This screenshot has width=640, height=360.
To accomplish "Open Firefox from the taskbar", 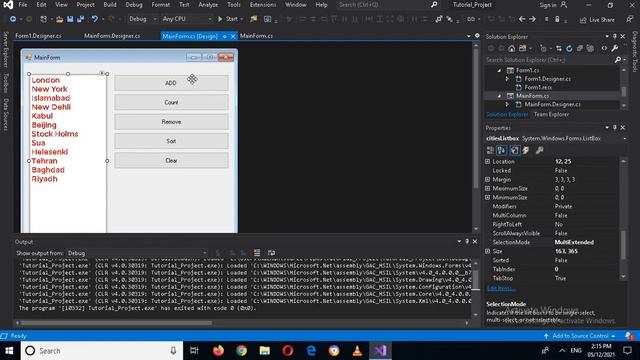I will click(218, 351).
